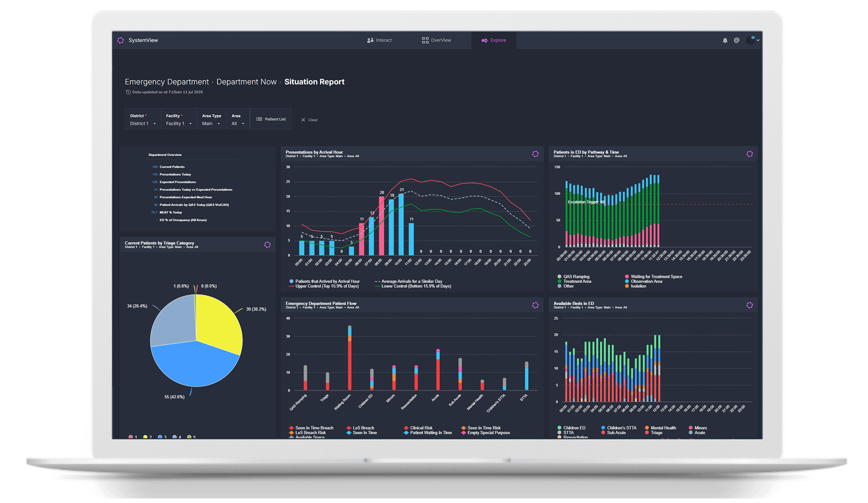The image size is (868, 503).
Task: Switch to the Interact tab
Action: pyautogui.click(x=379, y=40)
